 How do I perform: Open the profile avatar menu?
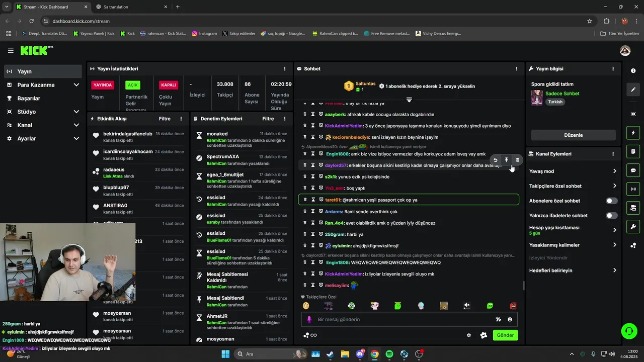point(625,51)
